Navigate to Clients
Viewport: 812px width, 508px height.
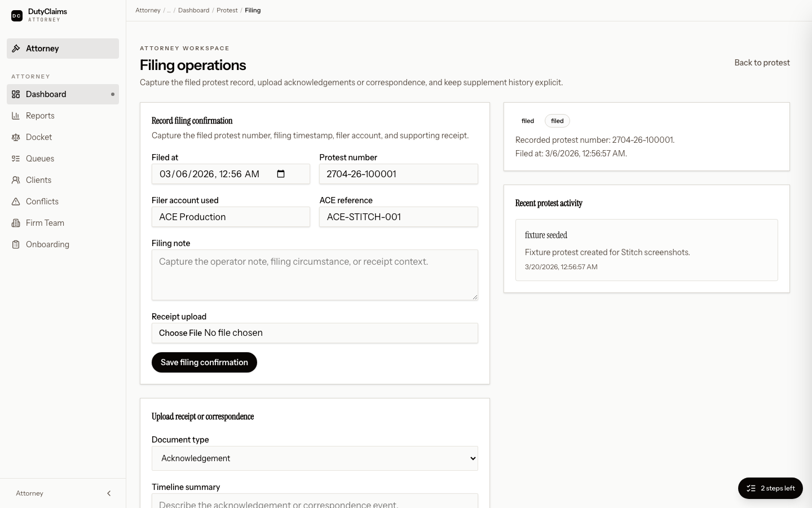[x=63, y=180]
